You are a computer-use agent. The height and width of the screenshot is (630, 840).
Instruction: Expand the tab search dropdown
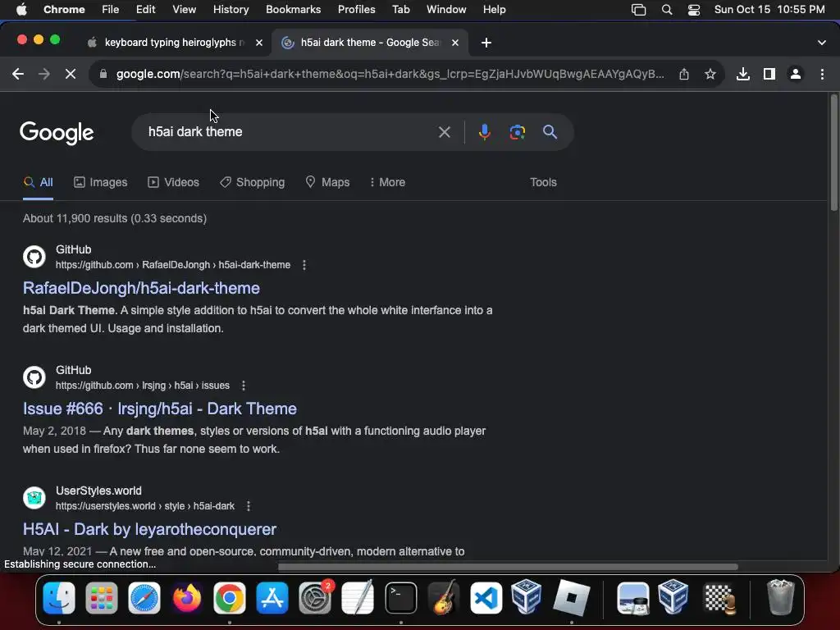click(822, 43)
